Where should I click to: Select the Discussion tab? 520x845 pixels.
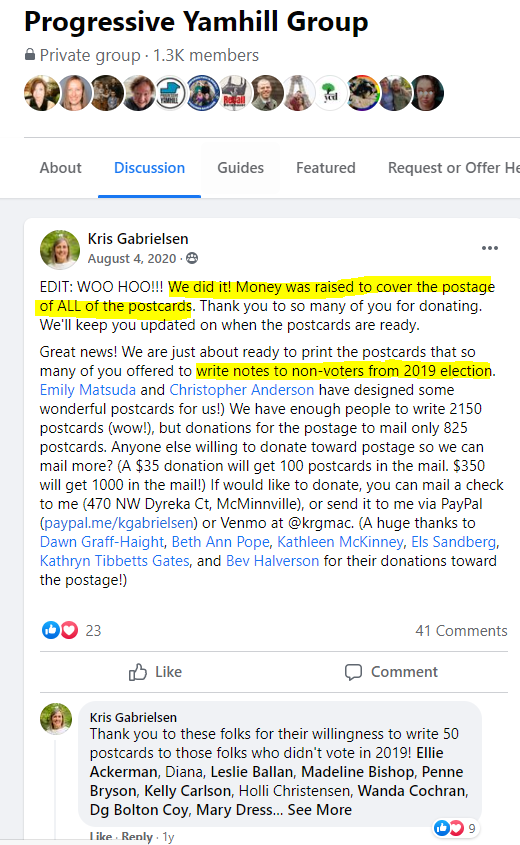point(149,168)
